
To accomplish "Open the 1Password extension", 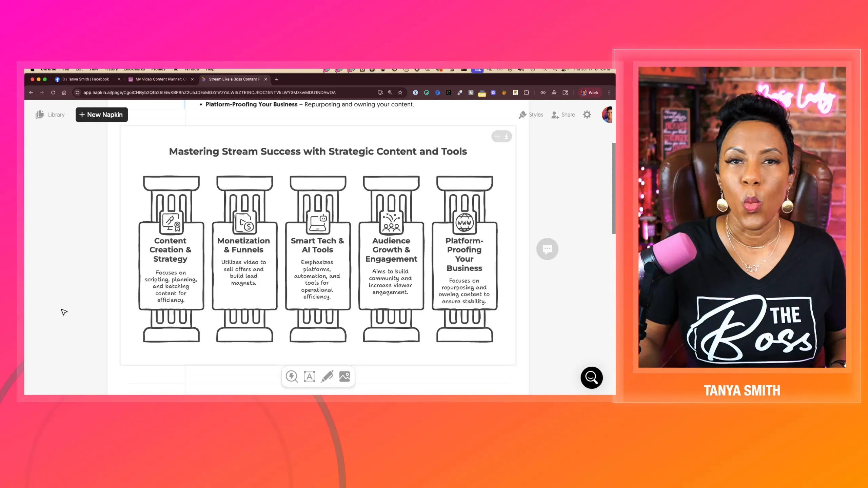I will [415, 93].
